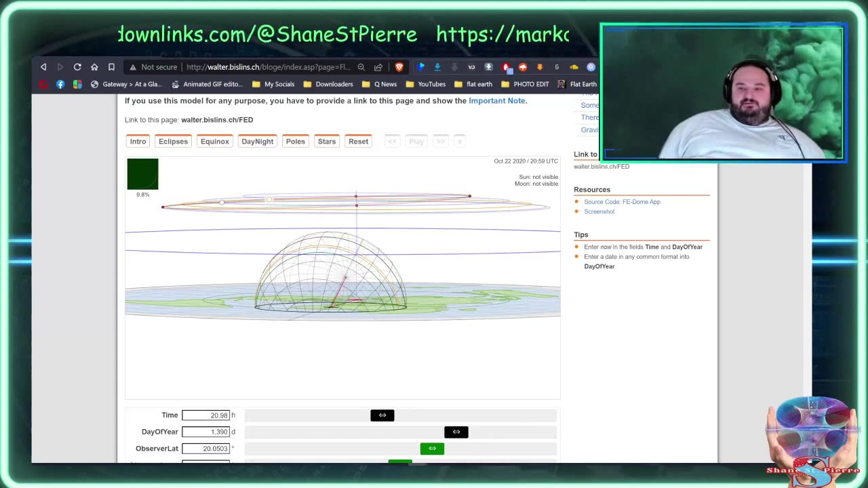
Task: Open the multicolored squares bookmark icon
Action: 77,84
